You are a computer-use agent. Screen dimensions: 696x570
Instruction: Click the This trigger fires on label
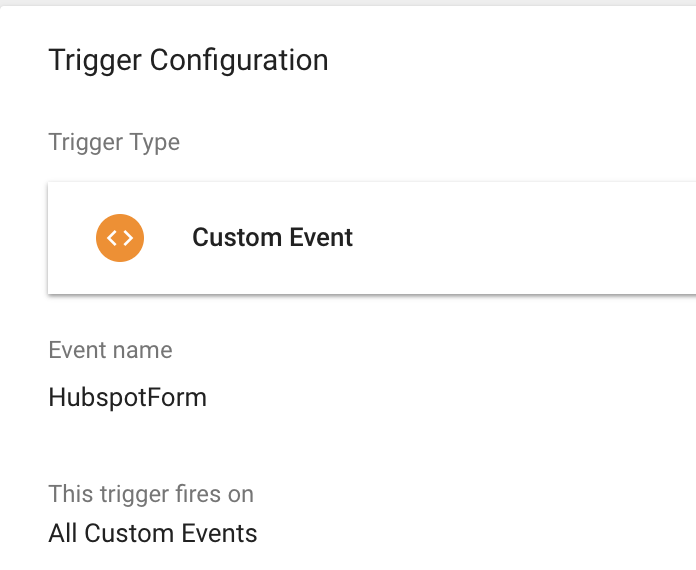(151, 494)
